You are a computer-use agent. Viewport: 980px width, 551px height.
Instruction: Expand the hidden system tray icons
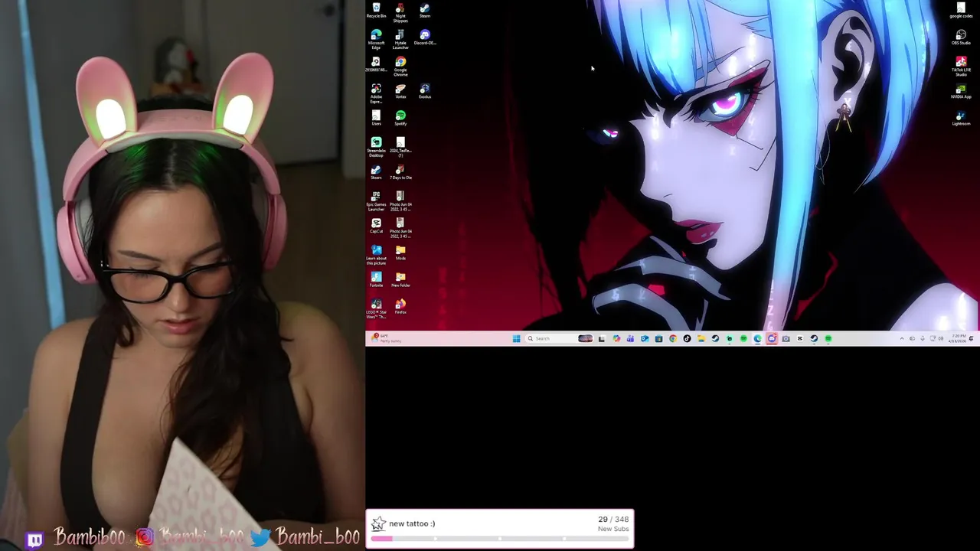click(x=902, y=338)
